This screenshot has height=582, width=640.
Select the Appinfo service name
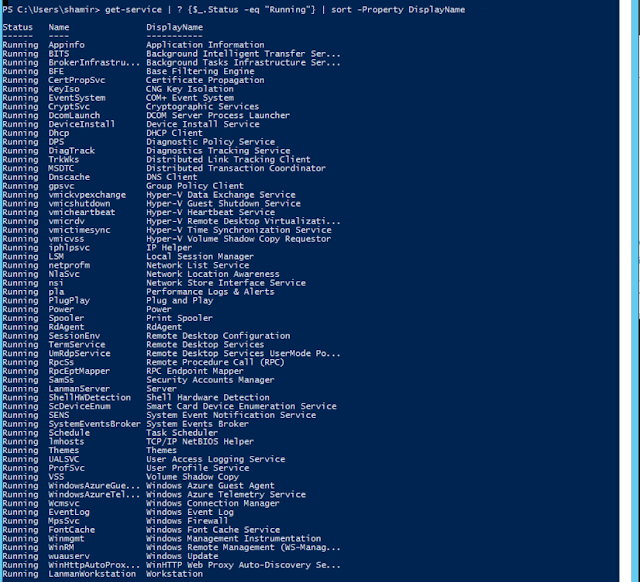pos(67,45)
